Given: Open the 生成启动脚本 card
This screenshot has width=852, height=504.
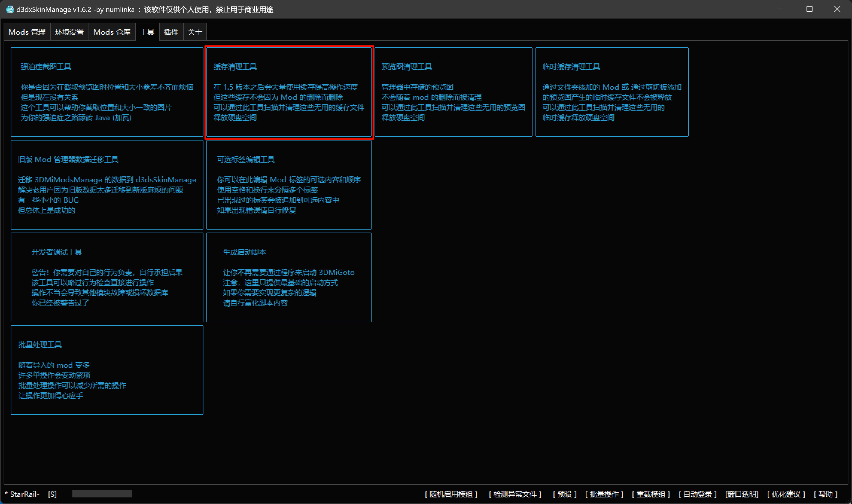Looking at the screenshot, I should (x=289, y=277).
